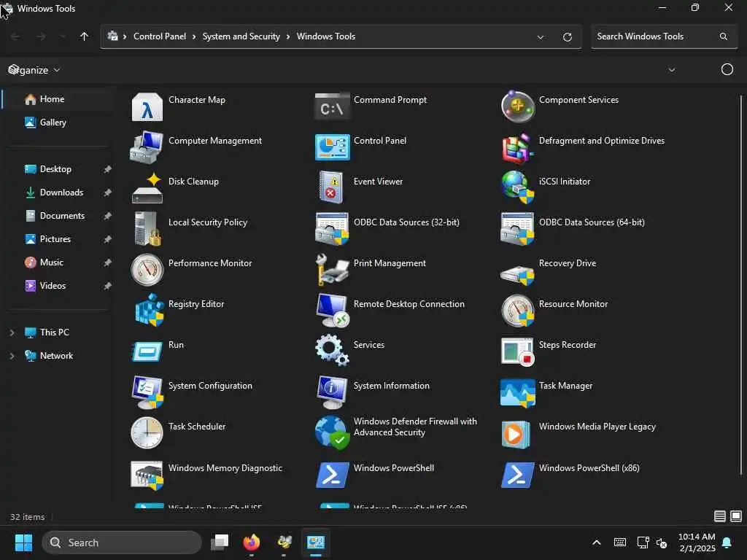Go up one folder level
Image resolution: width=747 pixels, height=560 pixels.
[85, 36]
